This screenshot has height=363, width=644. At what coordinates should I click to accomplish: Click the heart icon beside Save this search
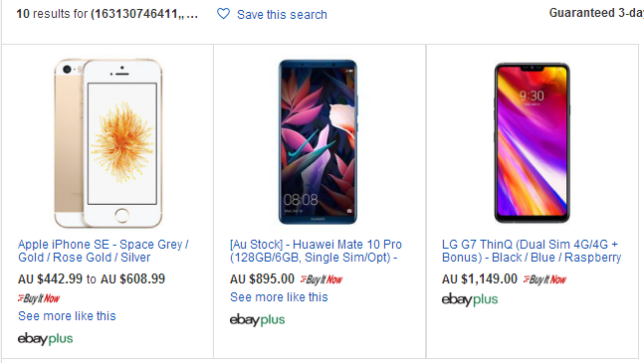[x=223, y=14]
